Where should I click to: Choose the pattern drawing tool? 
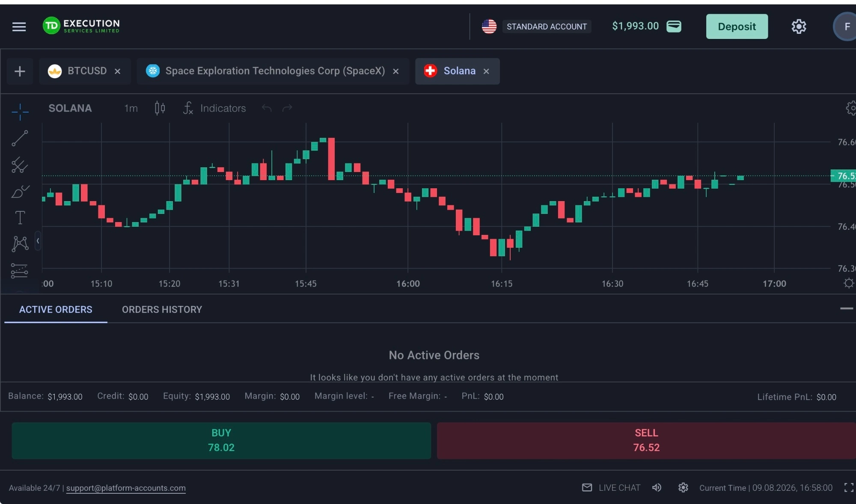(x=20, y=244)
